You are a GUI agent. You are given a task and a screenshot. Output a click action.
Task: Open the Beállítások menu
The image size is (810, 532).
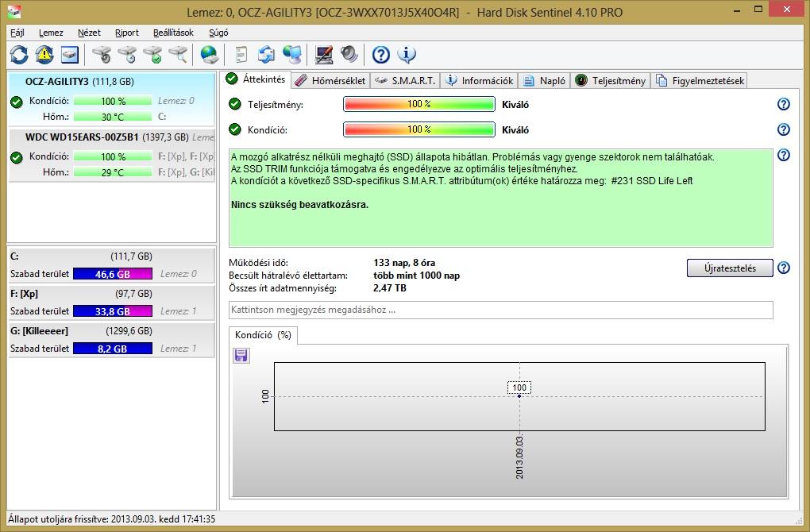(x=173, y=33)
